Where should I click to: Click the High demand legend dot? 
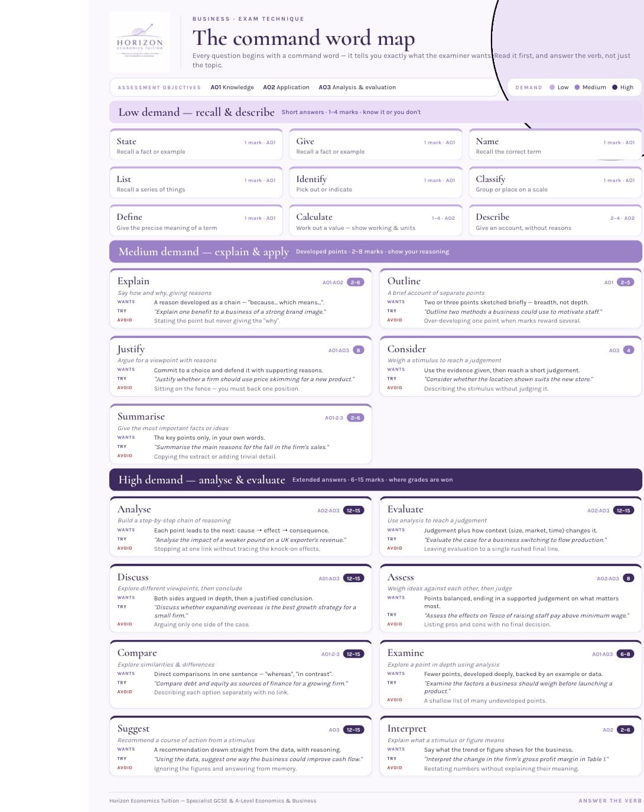(614, 87)
